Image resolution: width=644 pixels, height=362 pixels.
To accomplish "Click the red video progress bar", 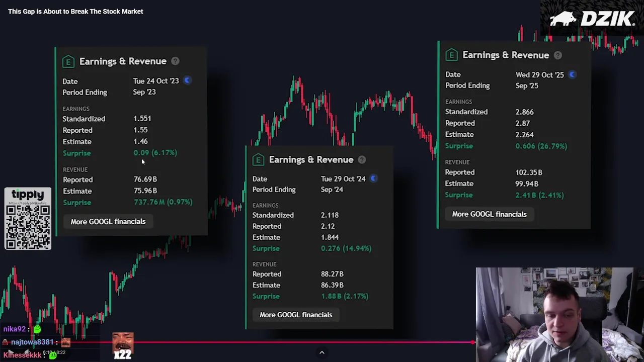I will 236,342.
